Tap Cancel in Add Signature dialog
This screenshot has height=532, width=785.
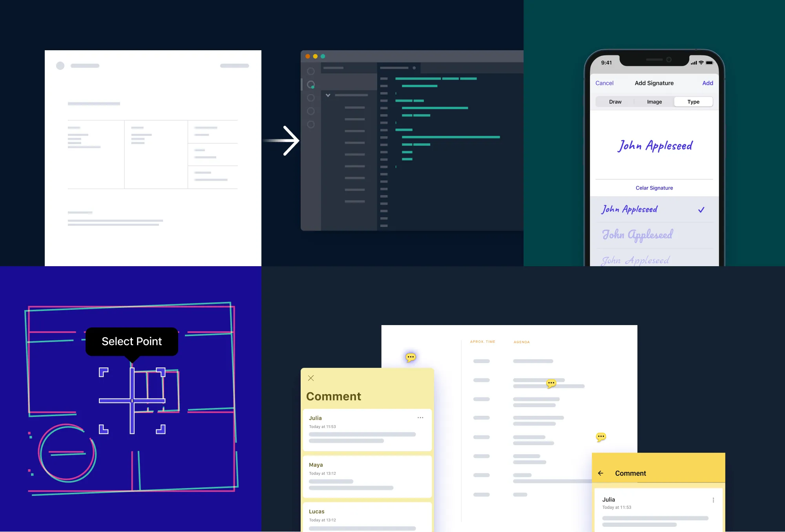(604, 83)
